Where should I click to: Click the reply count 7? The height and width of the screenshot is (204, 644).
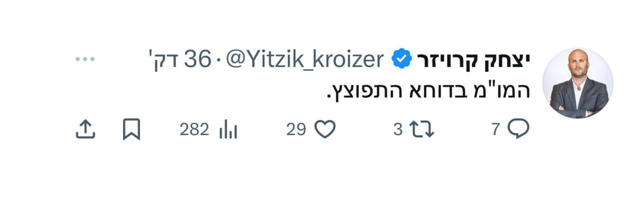click(x=495, y=129)
